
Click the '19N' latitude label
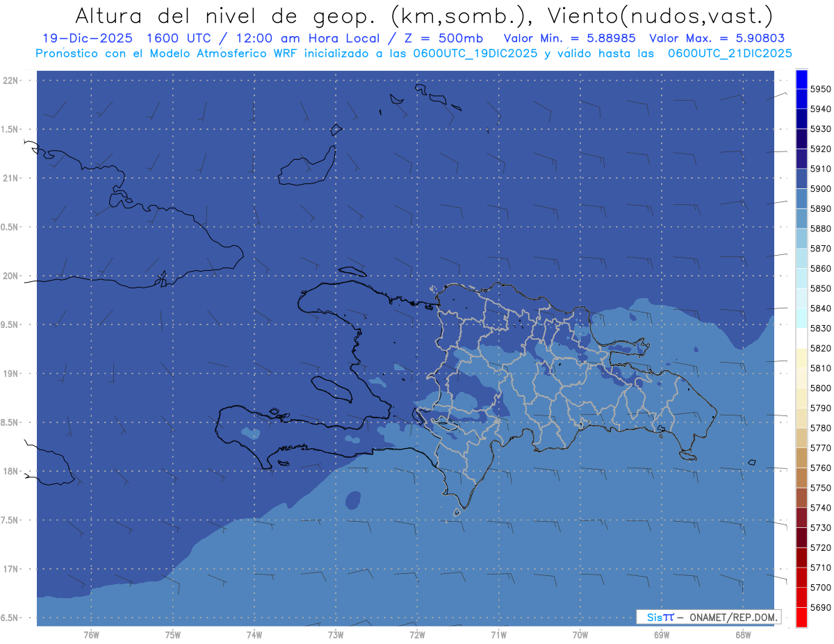click(x=12, y=374)
